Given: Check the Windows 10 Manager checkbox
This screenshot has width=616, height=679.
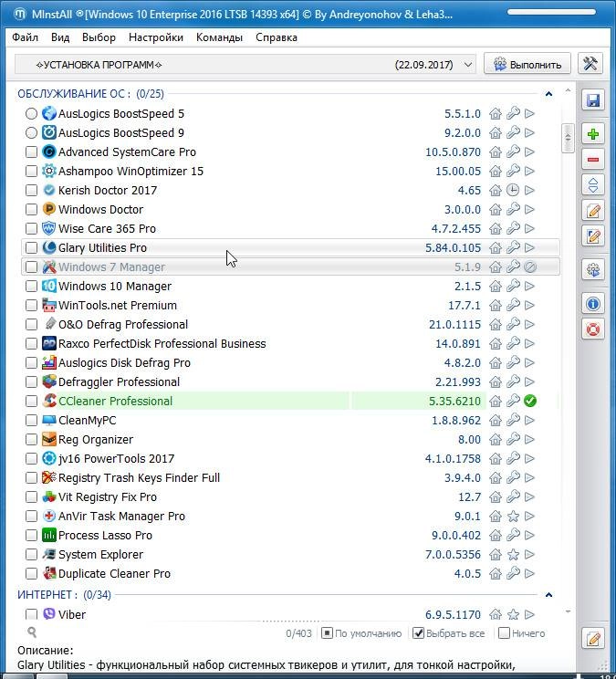Looking at the screenshot, I should [x=31, y=287].
